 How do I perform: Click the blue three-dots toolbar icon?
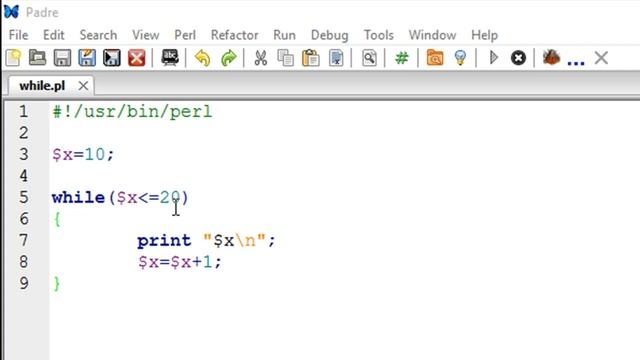point(576,62)
